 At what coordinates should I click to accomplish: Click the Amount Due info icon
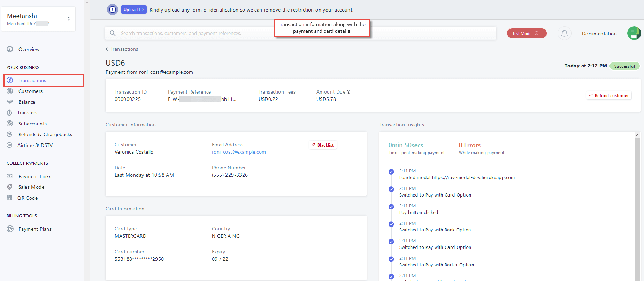[x=348, y=92]
